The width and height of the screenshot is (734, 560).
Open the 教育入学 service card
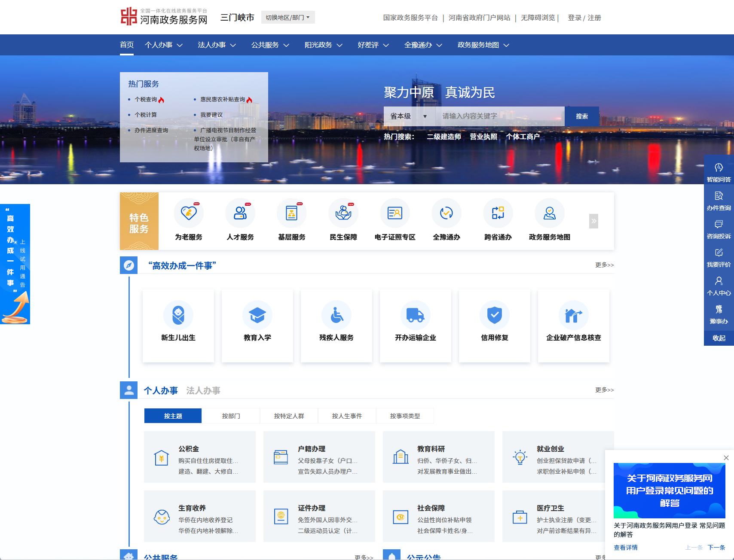click(257, 326)
